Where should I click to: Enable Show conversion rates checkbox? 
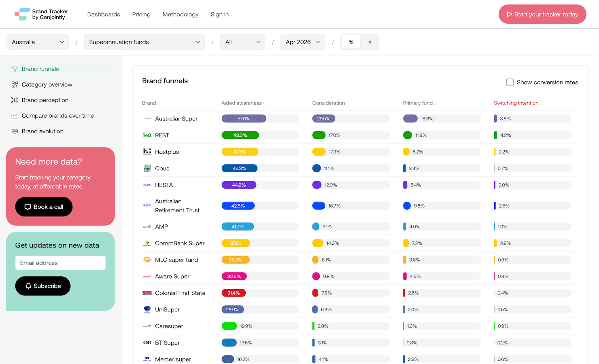(510, 82)
